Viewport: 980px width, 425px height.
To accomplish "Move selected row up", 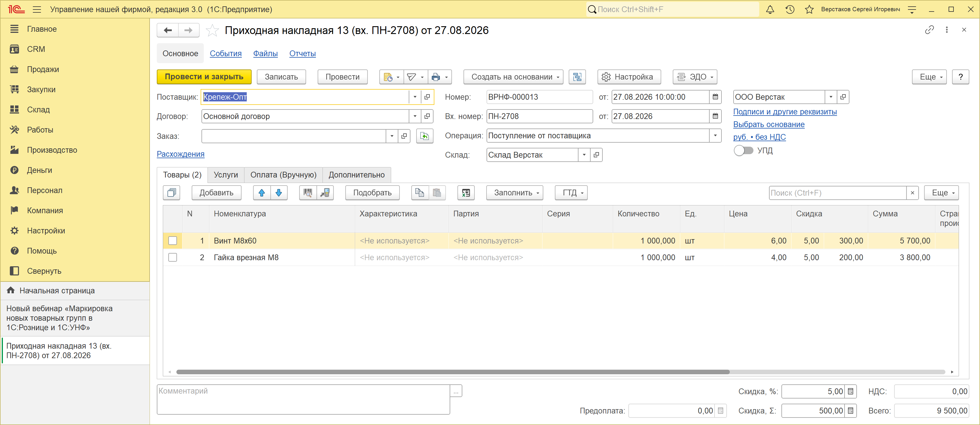I will (262, 193).
